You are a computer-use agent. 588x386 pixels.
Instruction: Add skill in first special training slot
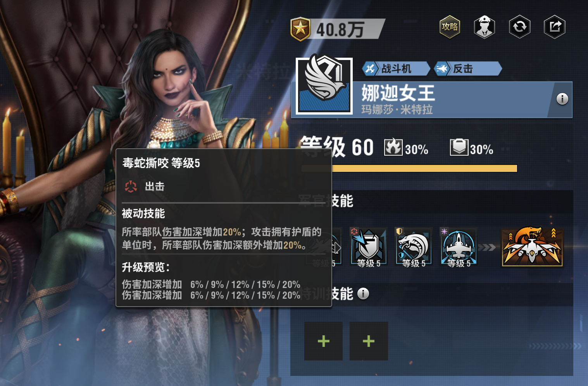323,341
